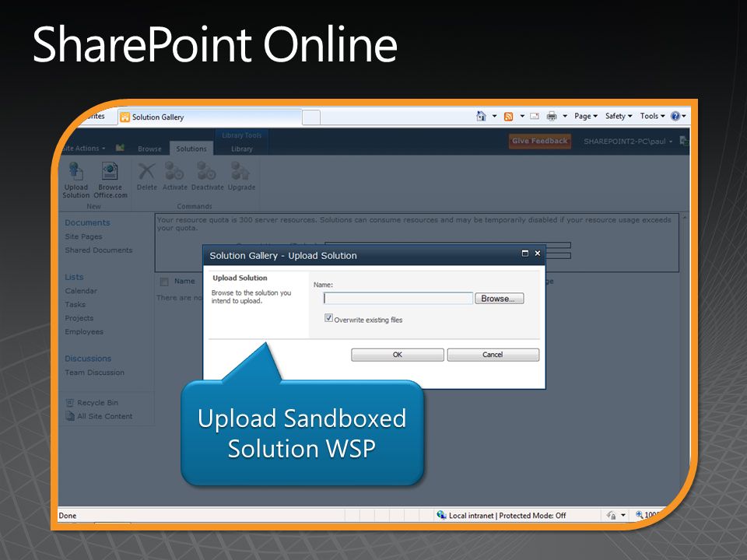747x560 pixels.
Task: Click the Read Mail icon
Action: [x=535, y=116]
